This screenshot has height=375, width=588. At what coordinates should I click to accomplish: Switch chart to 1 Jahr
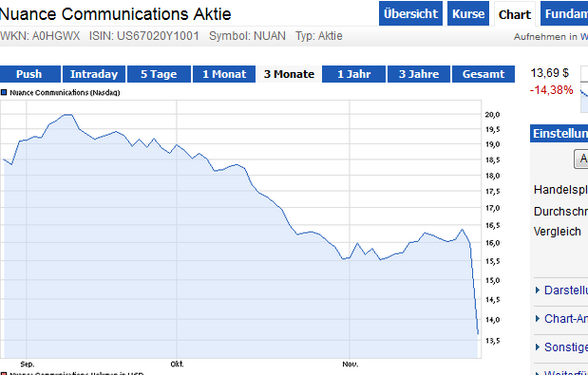point(353,74)
